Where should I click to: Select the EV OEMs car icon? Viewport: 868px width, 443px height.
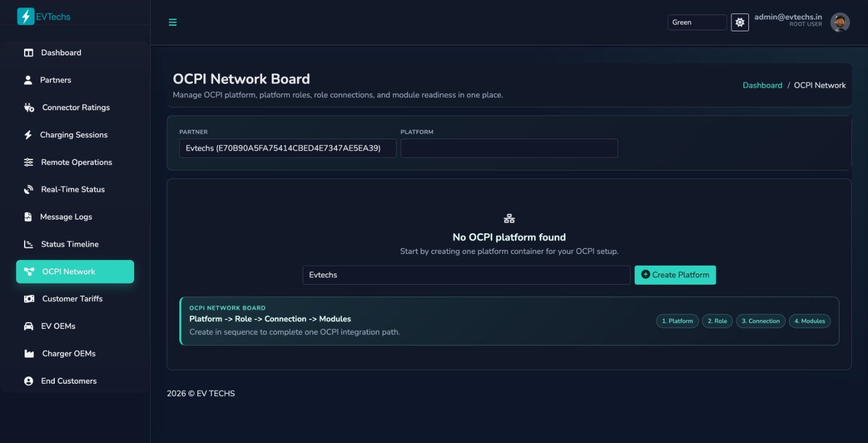[28, 326]
